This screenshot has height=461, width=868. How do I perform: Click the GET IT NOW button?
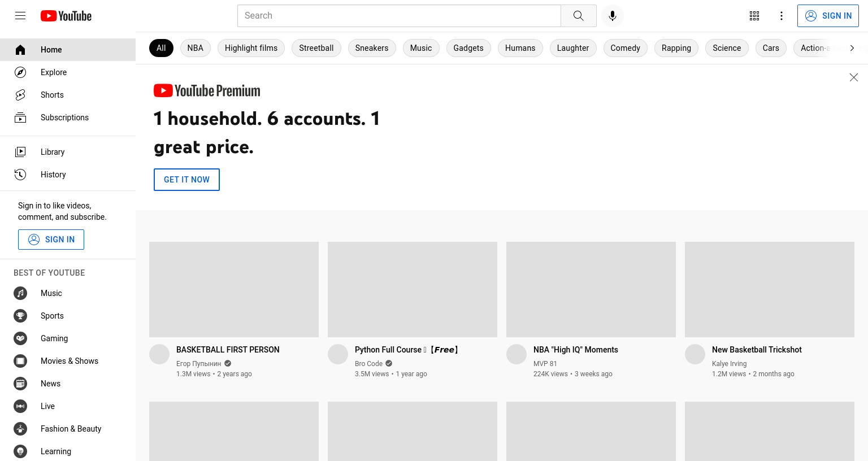[186, 180]
